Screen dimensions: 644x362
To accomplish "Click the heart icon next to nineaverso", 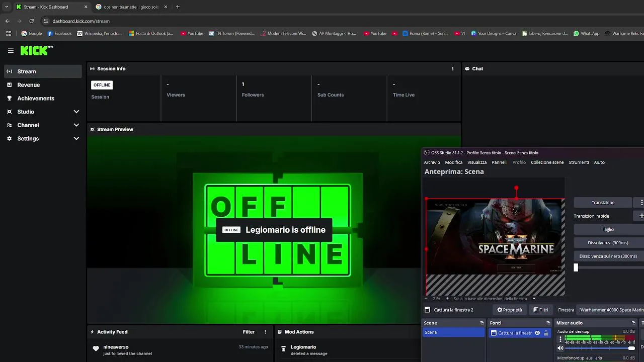I will click(96, 348).
